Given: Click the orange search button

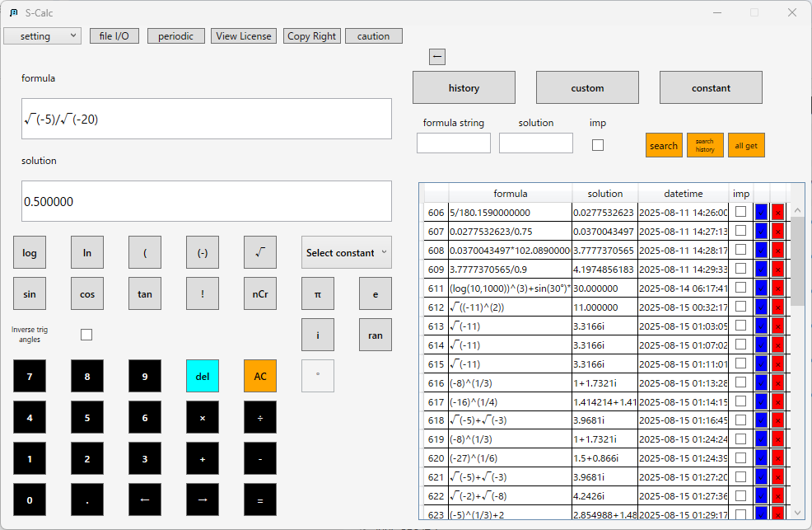Looking at the screenshot, I should click(x=664, y=145).
